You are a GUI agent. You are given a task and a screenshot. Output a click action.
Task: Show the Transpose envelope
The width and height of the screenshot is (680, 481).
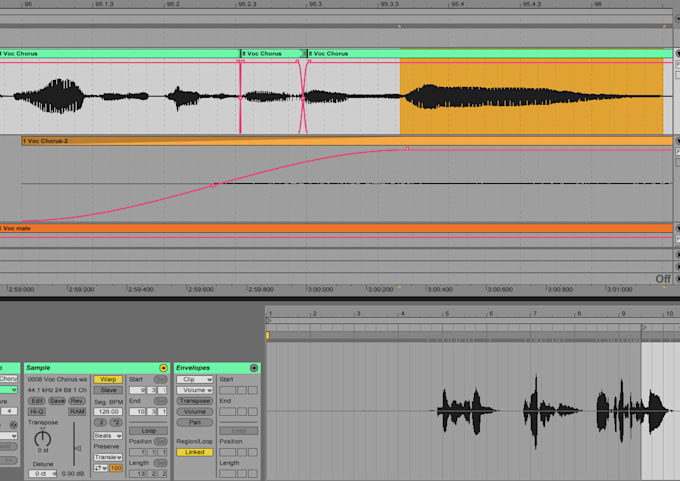(x=194, y=401)
